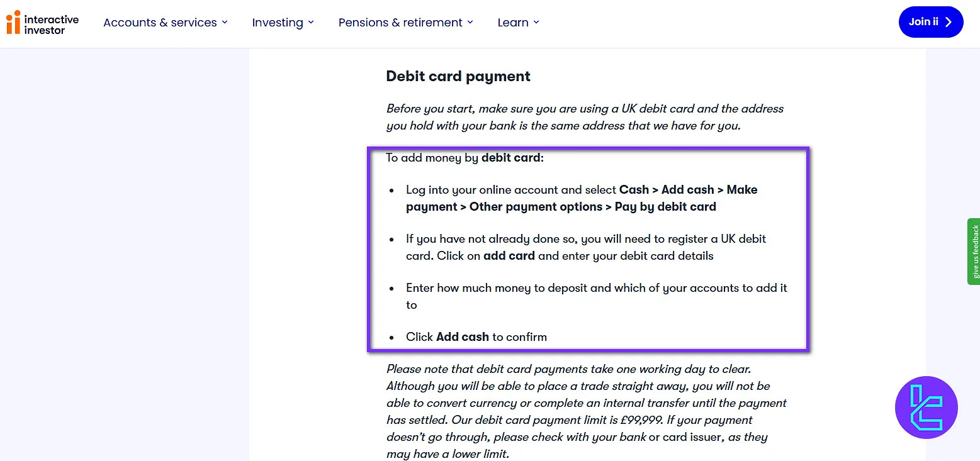Select Investing from the navigation menu
980x461 pixels.
click(278, 23)
